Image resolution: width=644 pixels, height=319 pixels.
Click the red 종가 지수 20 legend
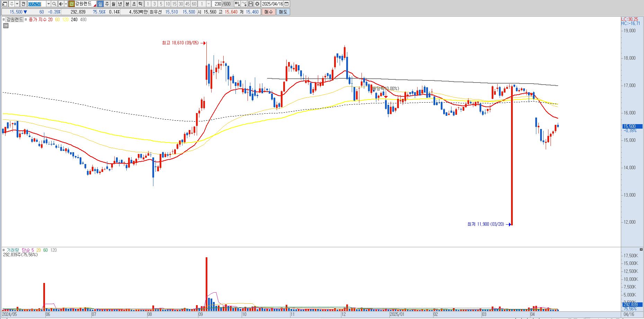click(x=41, y=20)
